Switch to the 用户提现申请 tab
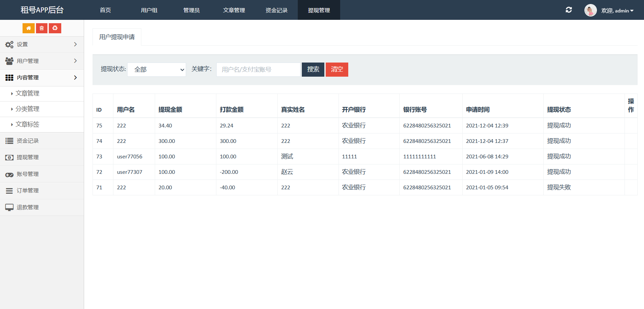 point(117,37)
